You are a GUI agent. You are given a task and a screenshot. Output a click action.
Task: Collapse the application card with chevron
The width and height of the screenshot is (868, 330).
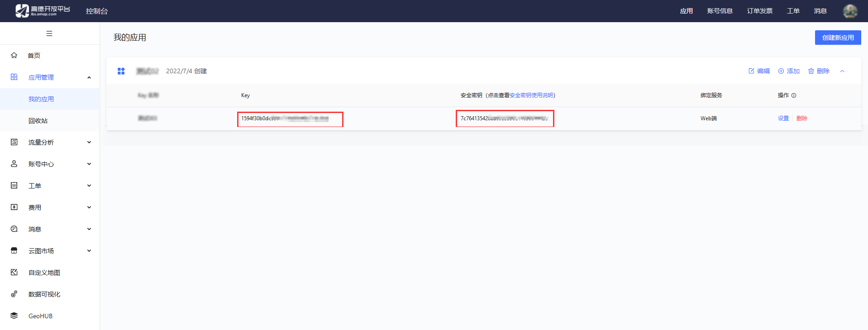point(842,71)
